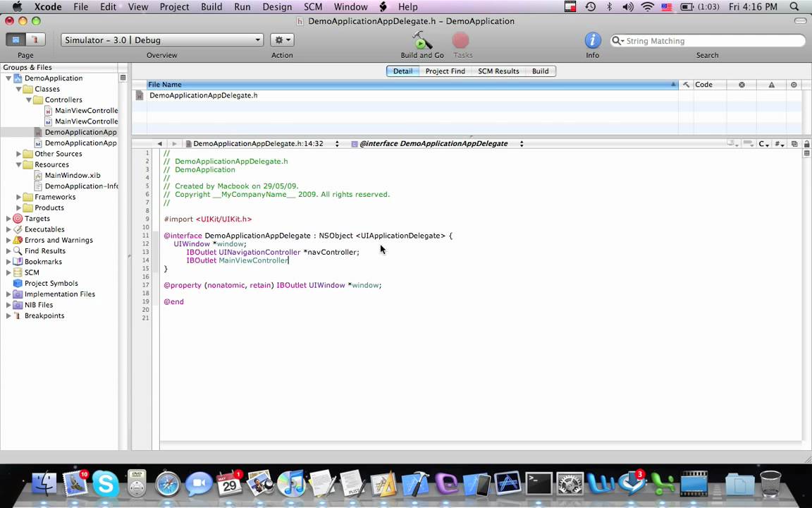Open Terminal from the Dock
The height and width of the screenshot is (508, 812).
click(x=539, y=483)
